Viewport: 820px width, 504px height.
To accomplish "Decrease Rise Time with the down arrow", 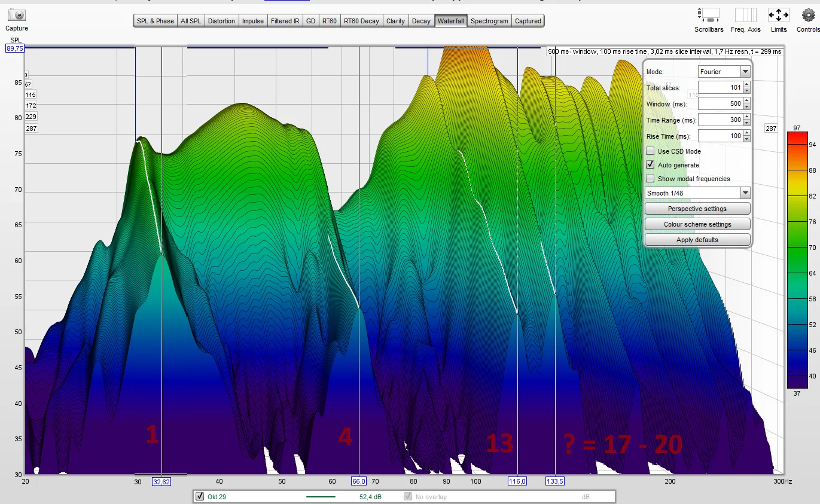I will click(746, 139).
